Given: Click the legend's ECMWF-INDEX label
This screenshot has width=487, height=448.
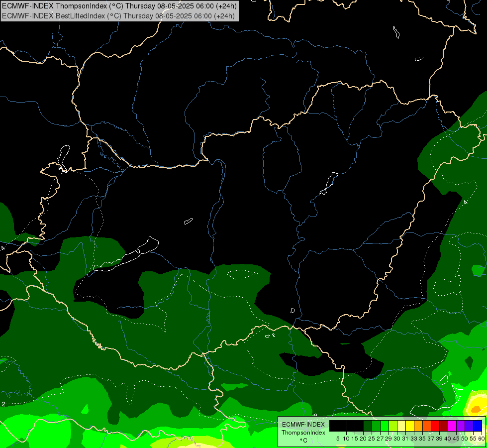Looking at the screenshot, I should tap(303, 425).
